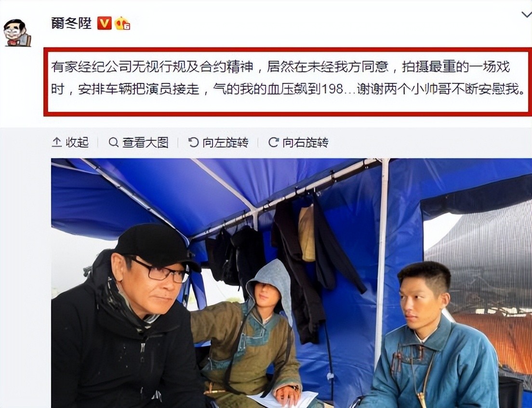
Task: Click the orange V verified badge
Action: click(105, 24)
